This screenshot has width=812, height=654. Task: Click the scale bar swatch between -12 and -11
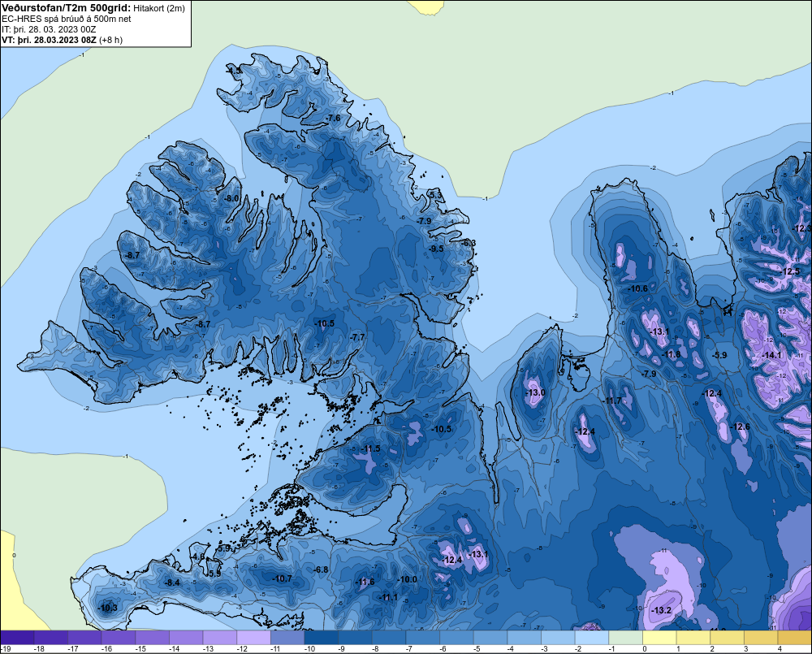pos(253,638)
